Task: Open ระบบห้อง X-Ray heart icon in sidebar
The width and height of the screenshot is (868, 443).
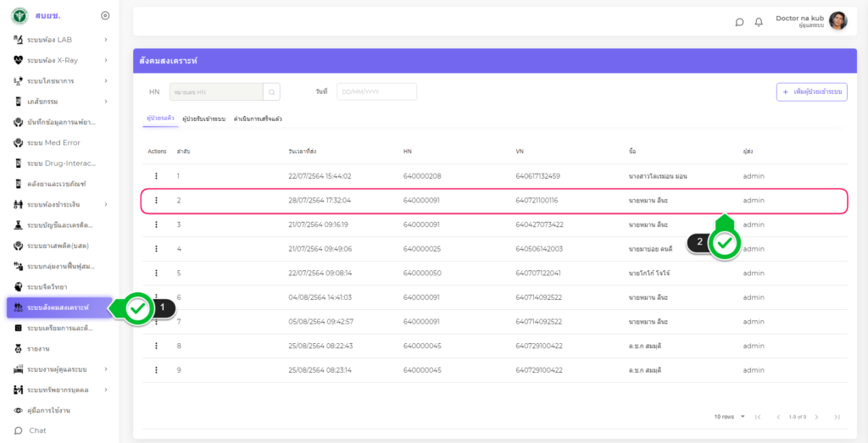Action: [x=19, y=60]
